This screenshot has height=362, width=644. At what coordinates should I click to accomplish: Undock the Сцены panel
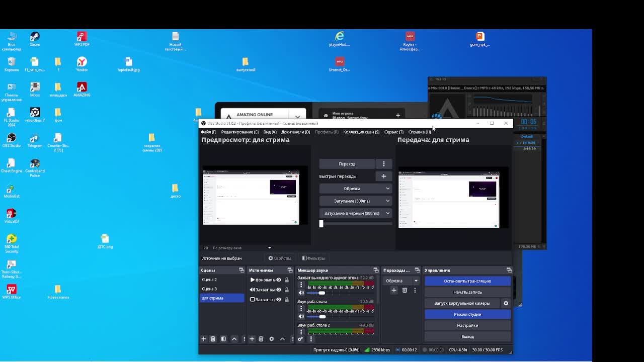242,270
